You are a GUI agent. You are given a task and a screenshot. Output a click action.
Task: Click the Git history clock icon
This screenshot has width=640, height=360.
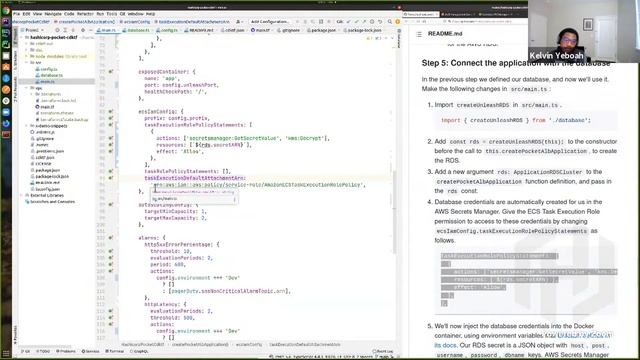372,22
